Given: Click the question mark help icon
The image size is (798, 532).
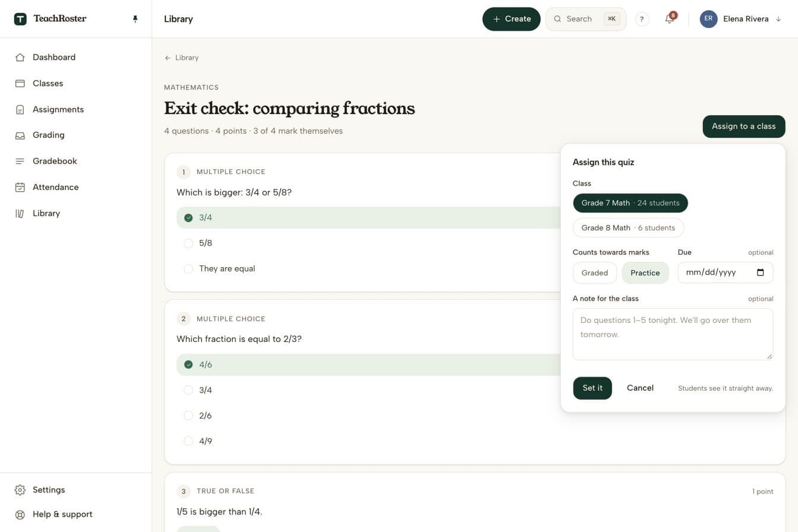Looking at the screenshot, I should [642, 19].
